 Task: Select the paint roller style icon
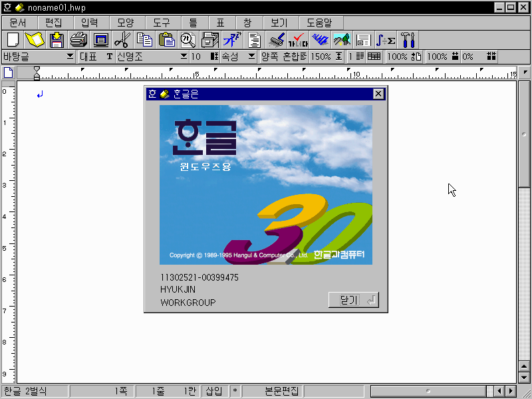tap(277, 40)
